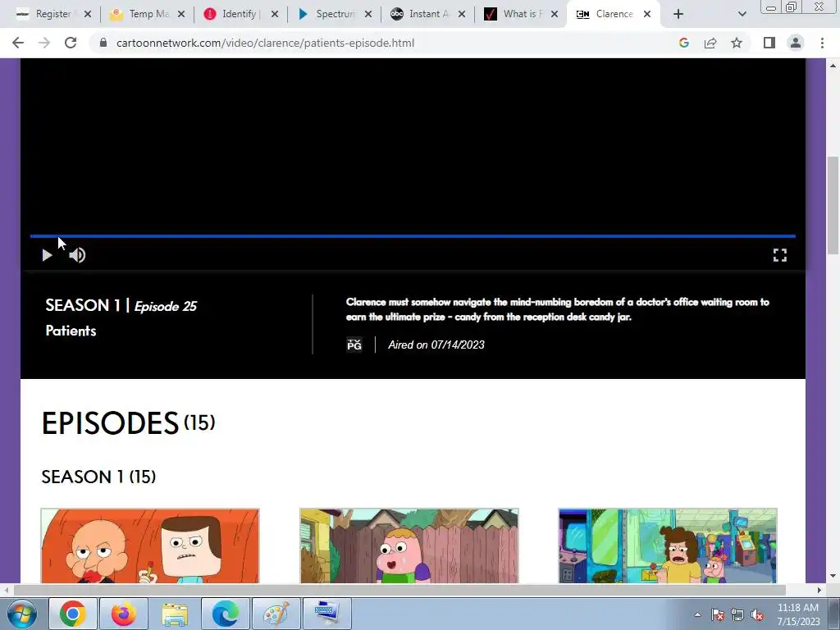The image size is (840, 630).
Task: Open the taskbar clock and date
Action: [x=798, y=614]
